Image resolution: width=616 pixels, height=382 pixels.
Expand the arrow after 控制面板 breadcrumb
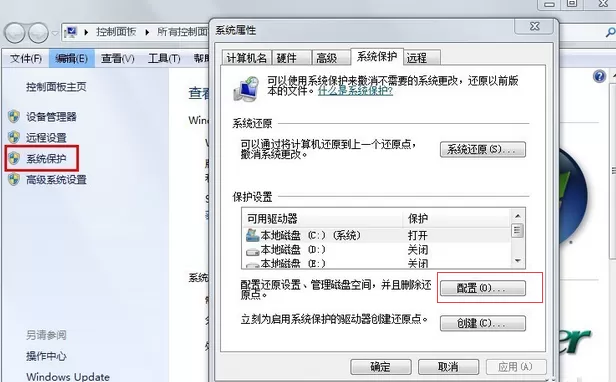coord(147,32)
